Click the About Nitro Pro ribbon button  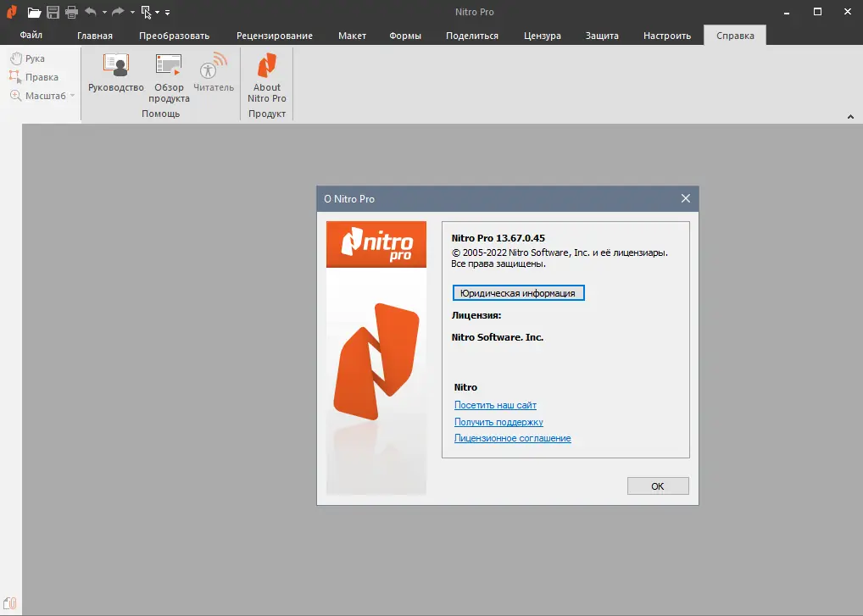267,78
